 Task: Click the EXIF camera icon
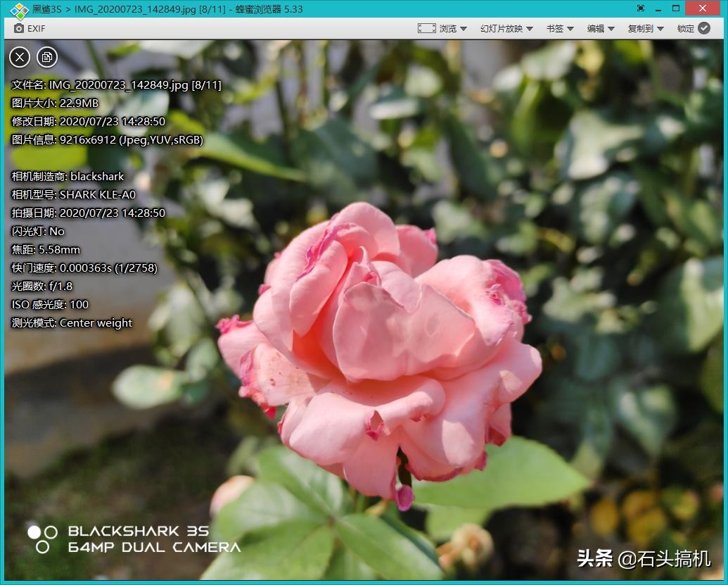(x=18, y=29)
